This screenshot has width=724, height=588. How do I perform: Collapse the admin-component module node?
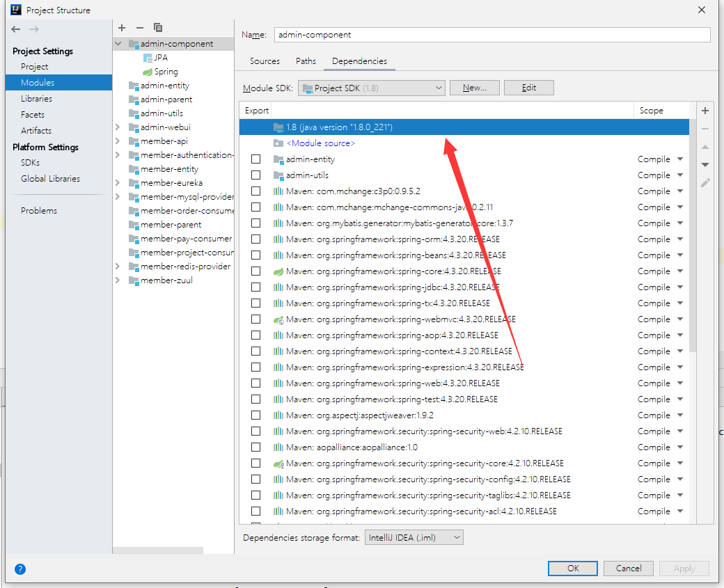118,44
